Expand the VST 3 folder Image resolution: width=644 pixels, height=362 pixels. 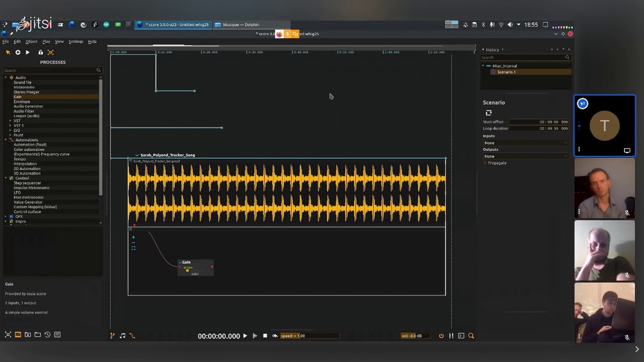pos(11,126)
